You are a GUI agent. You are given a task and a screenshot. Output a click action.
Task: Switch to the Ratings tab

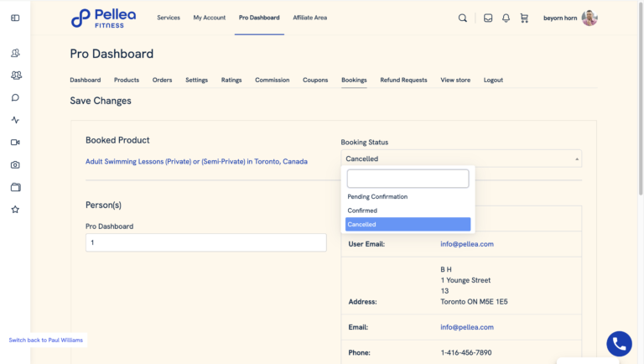click(231, 81)
